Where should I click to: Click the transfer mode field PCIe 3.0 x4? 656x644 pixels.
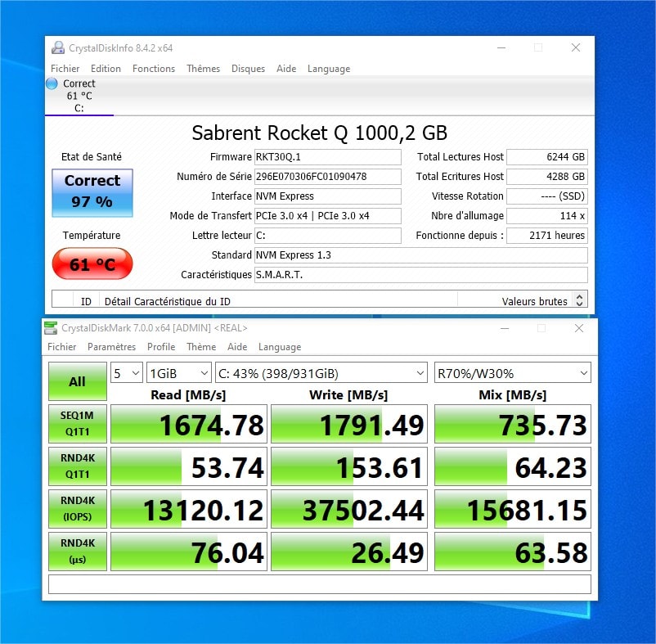pos(327,216)
